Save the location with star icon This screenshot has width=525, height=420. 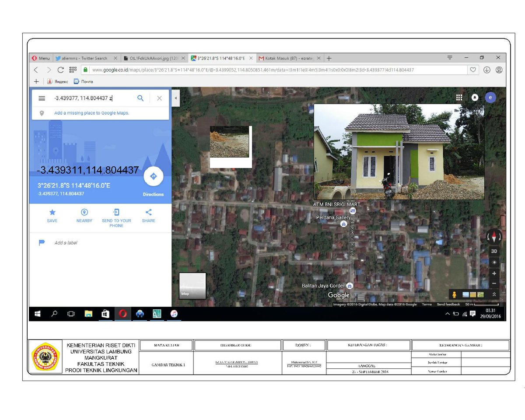[x=52, y=216]
